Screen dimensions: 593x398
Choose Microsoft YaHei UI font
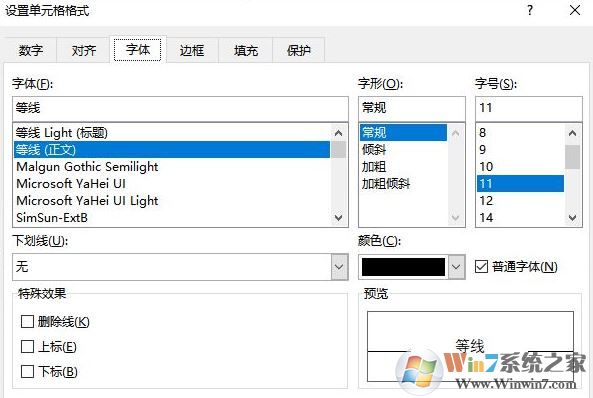pyautogui.click(x=172, y=184)
